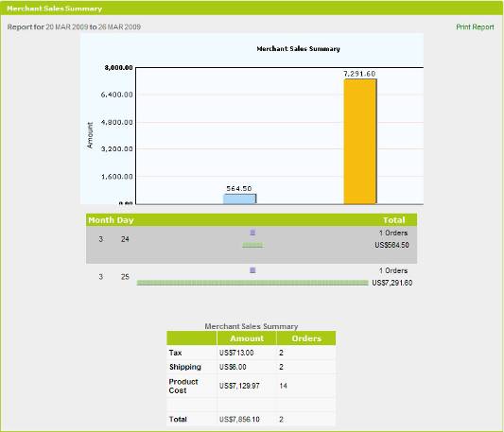Click the 26 MAR 2009 end date
The height and width of the screenshot is (432, 504).
pyautogui.click(x=119, y=27)
